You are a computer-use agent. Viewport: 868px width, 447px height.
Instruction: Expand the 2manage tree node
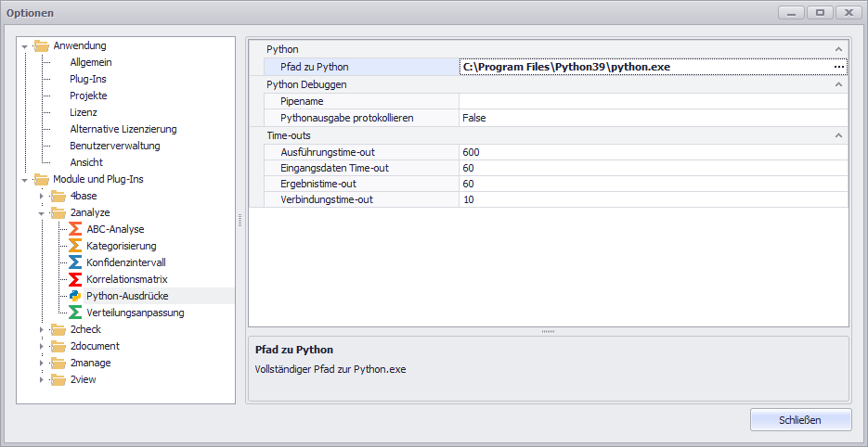click(x=41, y=363)
